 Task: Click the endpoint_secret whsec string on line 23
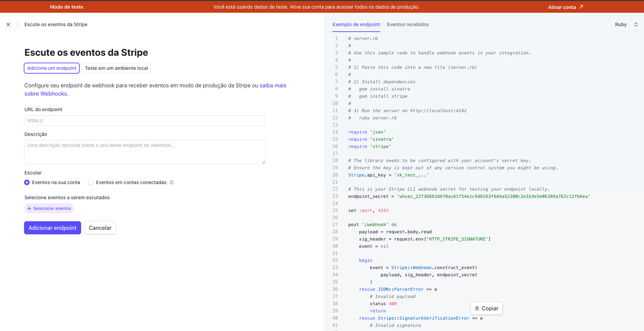[493, 196]
